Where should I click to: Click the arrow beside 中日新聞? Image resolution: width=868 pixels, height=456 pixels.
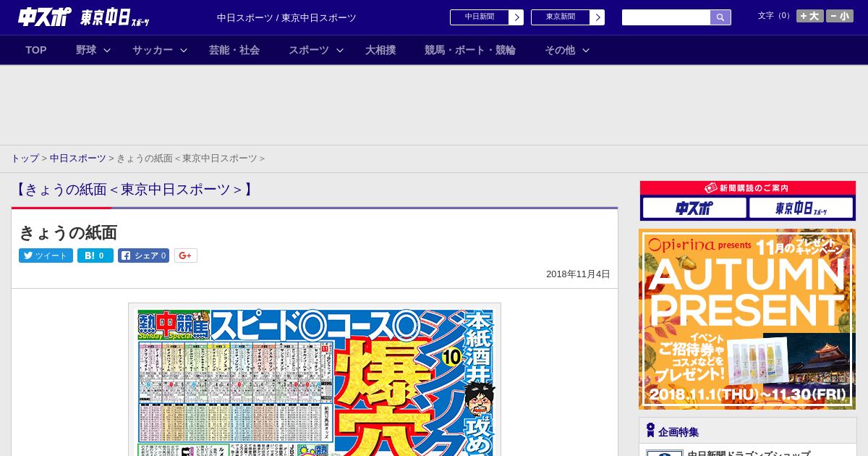coord(516,17)
